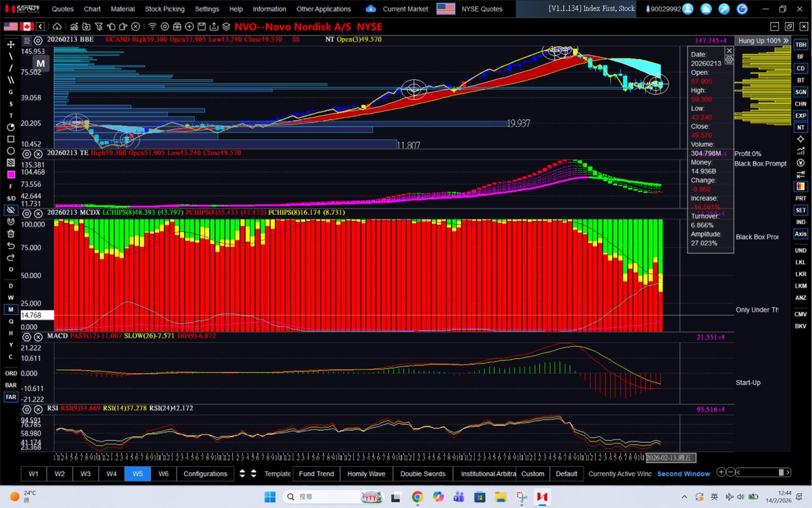Screen dimensions: 812x508
Task: Click the TBH button on right sidebar
Action: [801, 44]
